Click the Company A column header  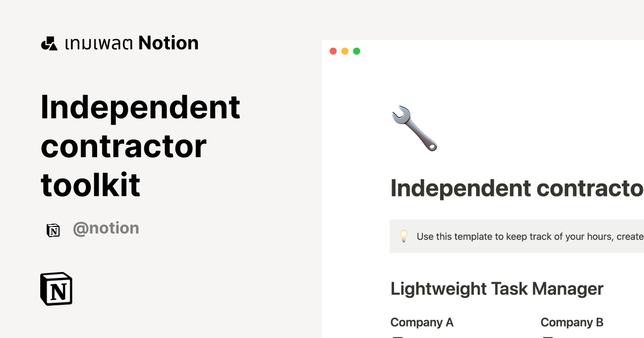coord(422,322)
